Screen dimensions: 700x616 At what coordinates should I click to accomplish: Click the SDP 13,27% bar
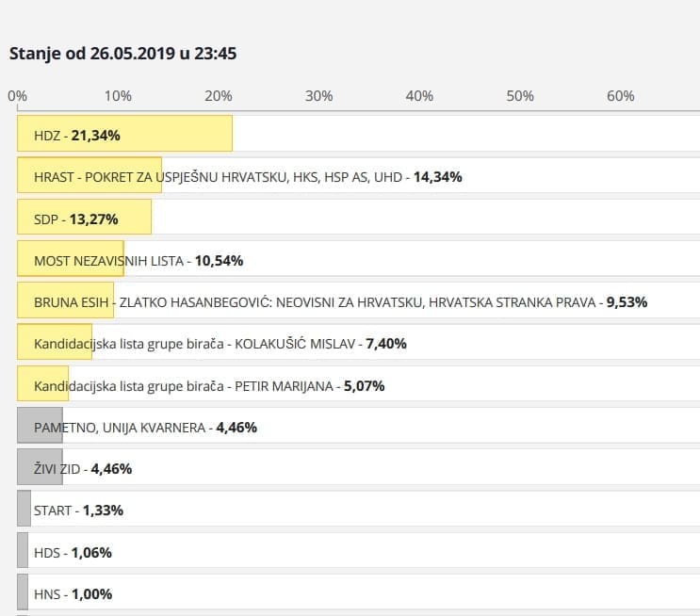click(x=84, y=219)
